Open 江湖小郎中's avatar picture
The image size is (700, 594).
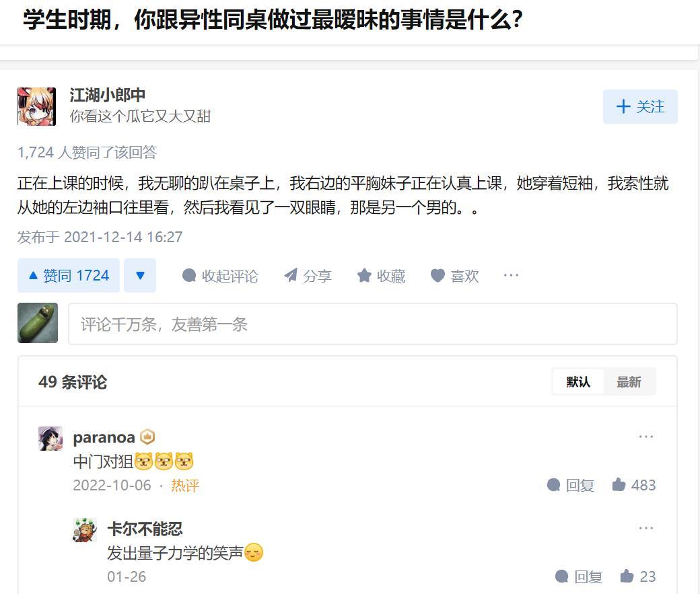[36, 106]
